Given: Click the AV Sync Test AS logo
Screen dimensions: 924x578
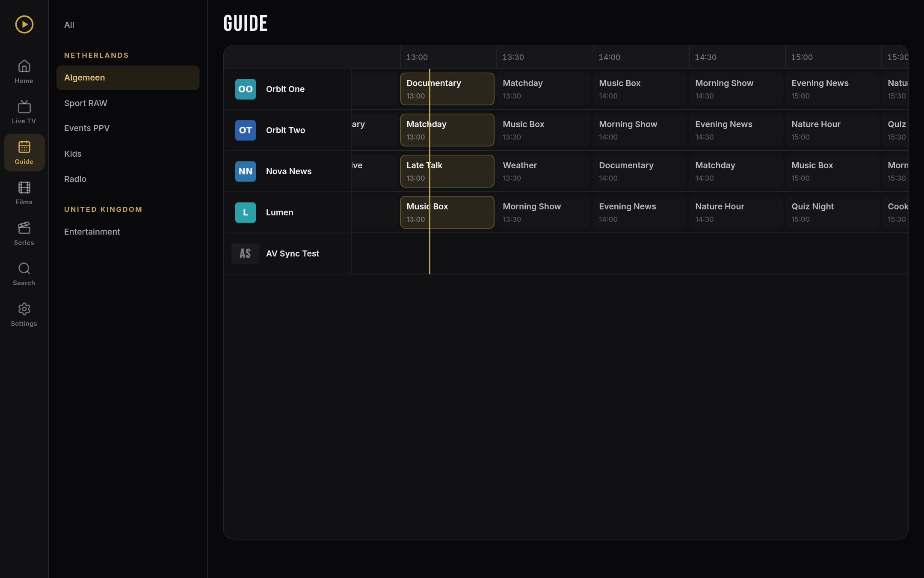Looking at the screenshot, I should click(246, 253).
